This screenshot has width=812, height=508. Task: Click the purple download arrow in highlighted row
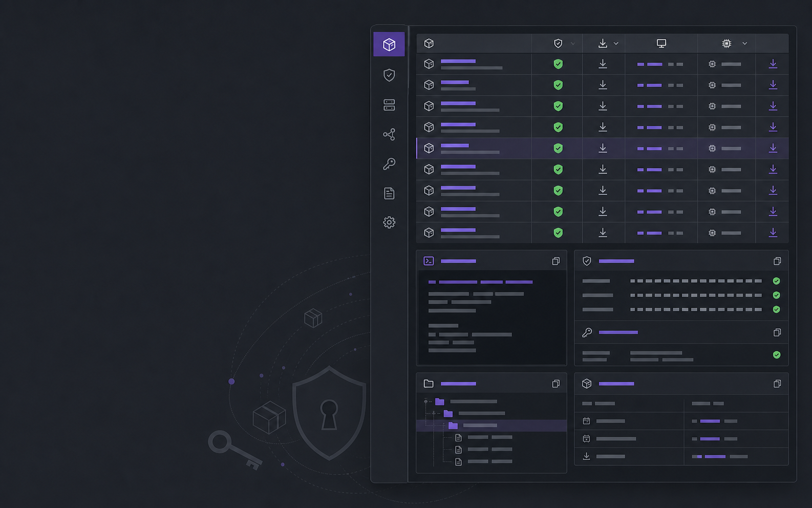coord(773,148)
